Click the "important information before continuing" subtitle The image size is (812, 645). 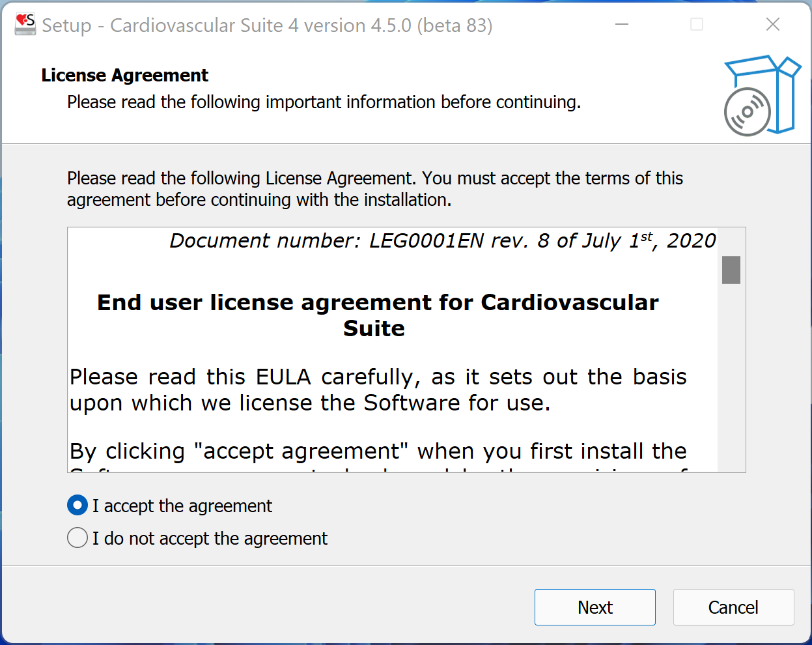[x=324, y=102]
